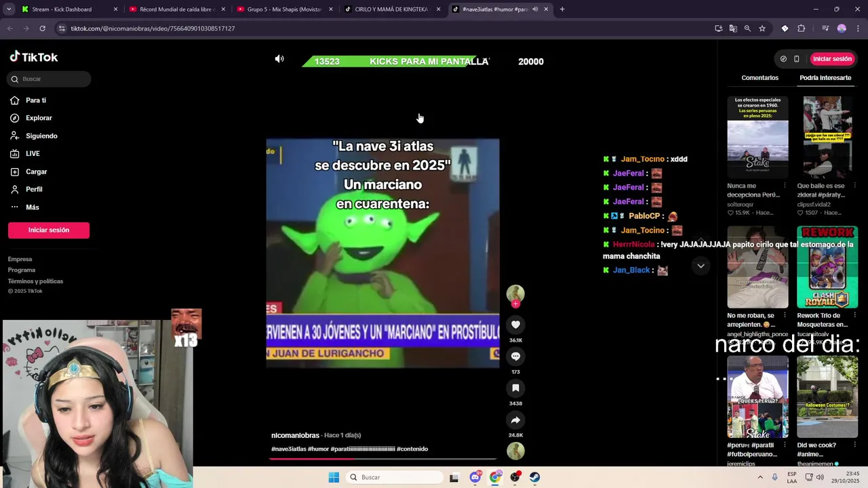Open options for 'Rework Trio de Mosqueteras'

(x=854, y=316)
